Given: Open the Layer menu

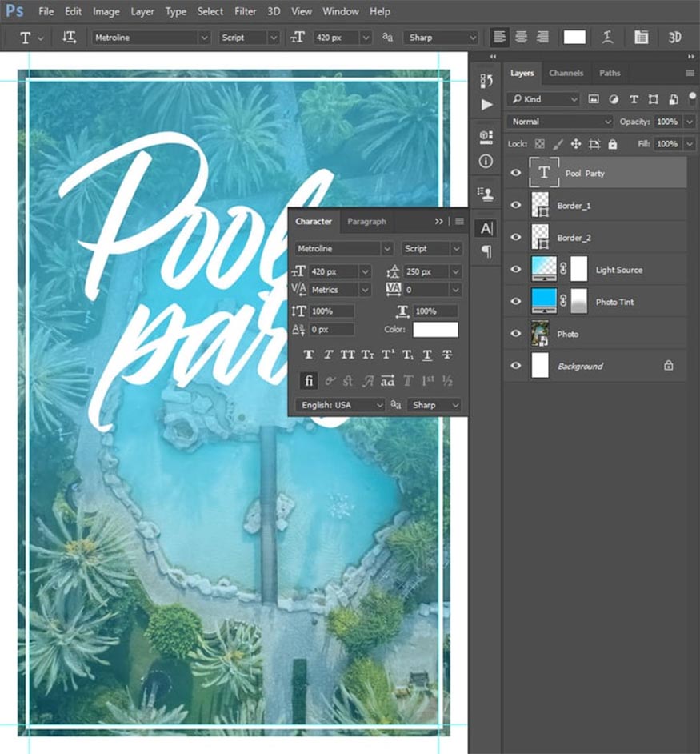Looking at the screenshot, I should pos(142,11).
